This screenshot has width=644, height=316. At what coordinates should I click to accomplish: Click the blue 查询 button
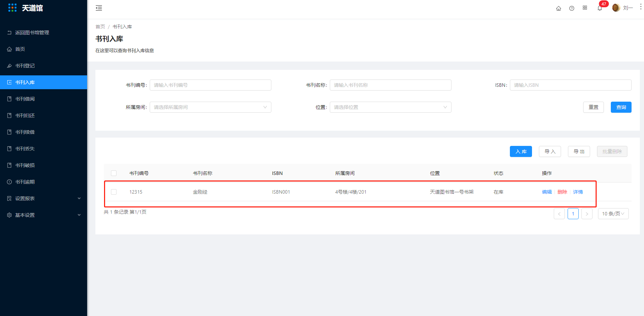621,107
